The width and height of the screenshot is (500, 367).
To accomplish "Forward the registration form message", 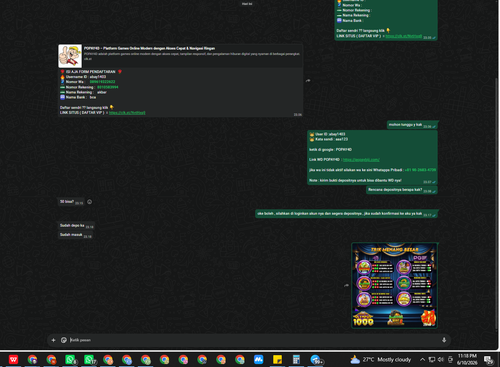I will pos(308,81).
